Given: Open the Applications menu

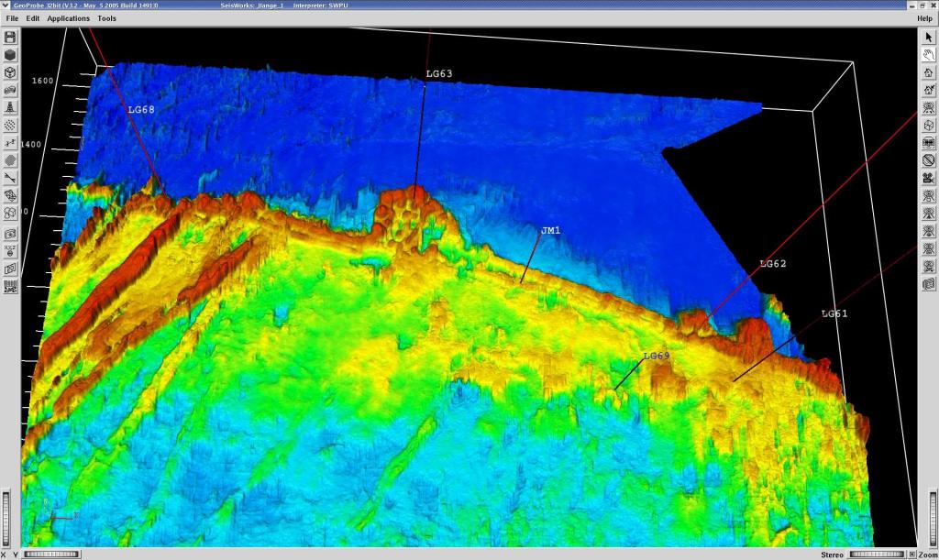Looking at the screenshot, I should point(68,18).
